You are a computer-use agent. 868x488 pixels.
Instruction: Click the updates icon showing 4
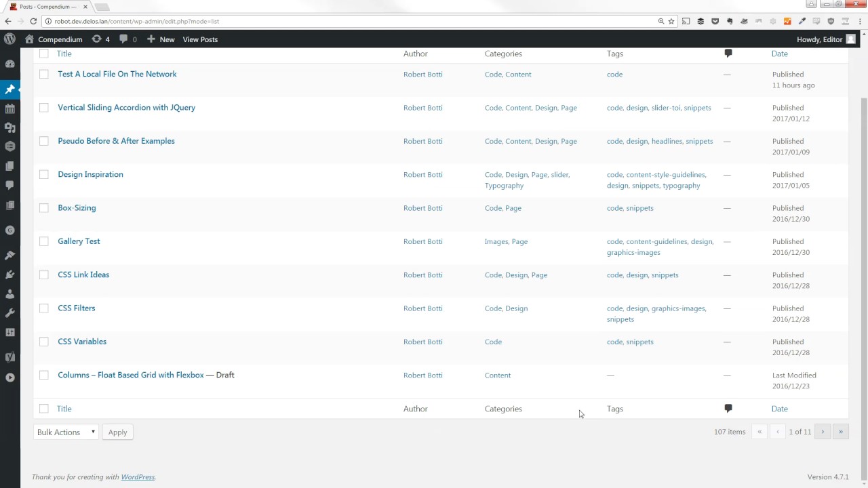100,39
